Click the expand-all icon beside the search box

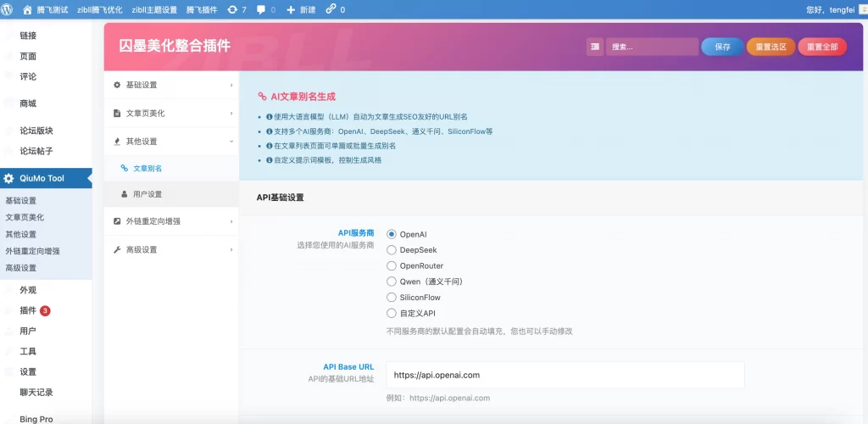pyautogui.click(x=595, y=47)
